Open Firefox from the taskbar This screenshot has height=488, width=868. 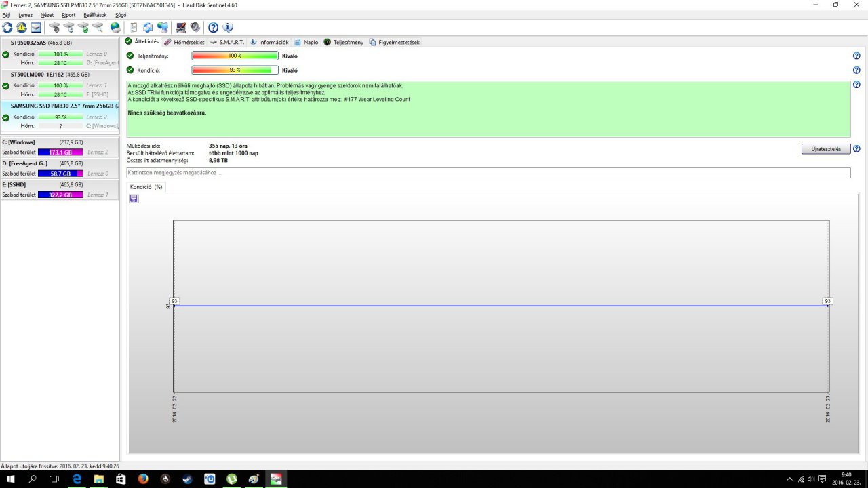click(142, 479)
